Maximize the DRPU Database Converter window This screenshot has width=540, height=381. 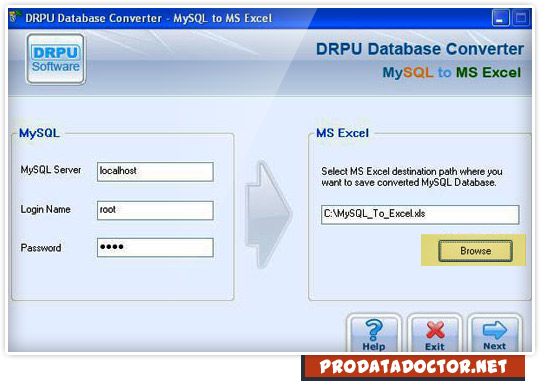pos(521,18)
